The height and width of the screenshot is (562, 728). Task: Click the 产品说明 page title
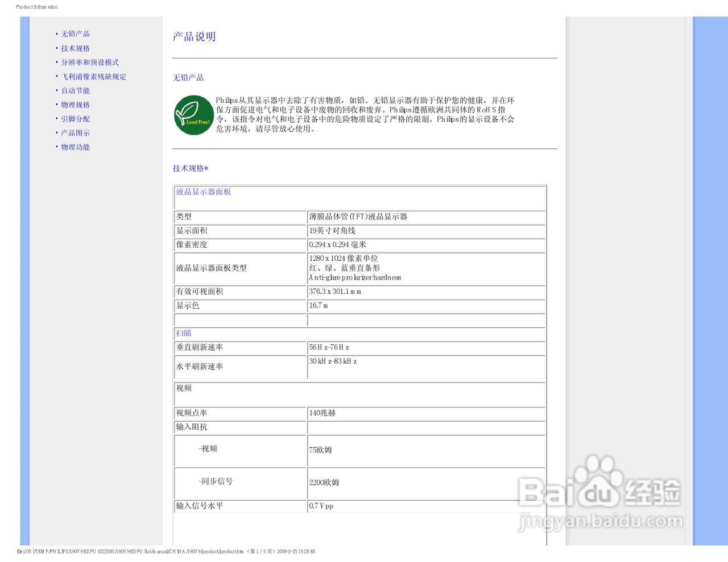click(x=193, y=36)
